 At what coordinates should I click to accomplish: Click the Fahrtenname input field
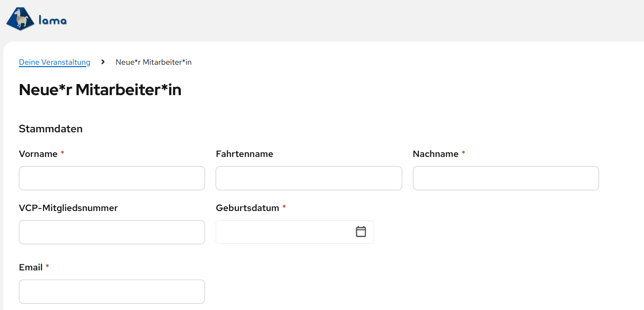tap(308, 178)
